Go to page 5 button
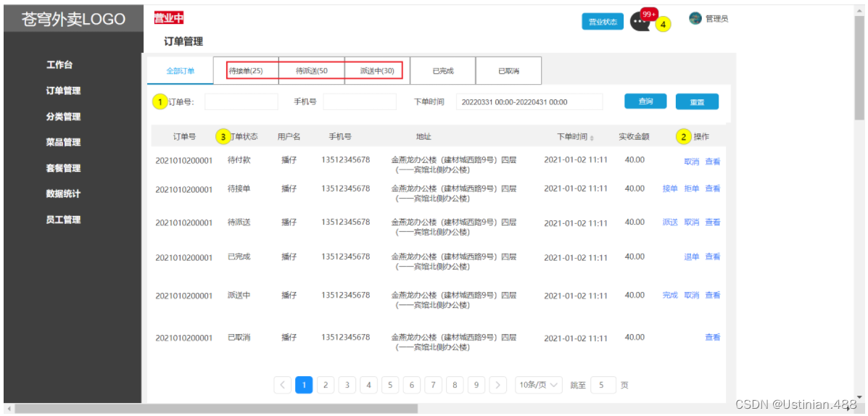 coord(390,385)
